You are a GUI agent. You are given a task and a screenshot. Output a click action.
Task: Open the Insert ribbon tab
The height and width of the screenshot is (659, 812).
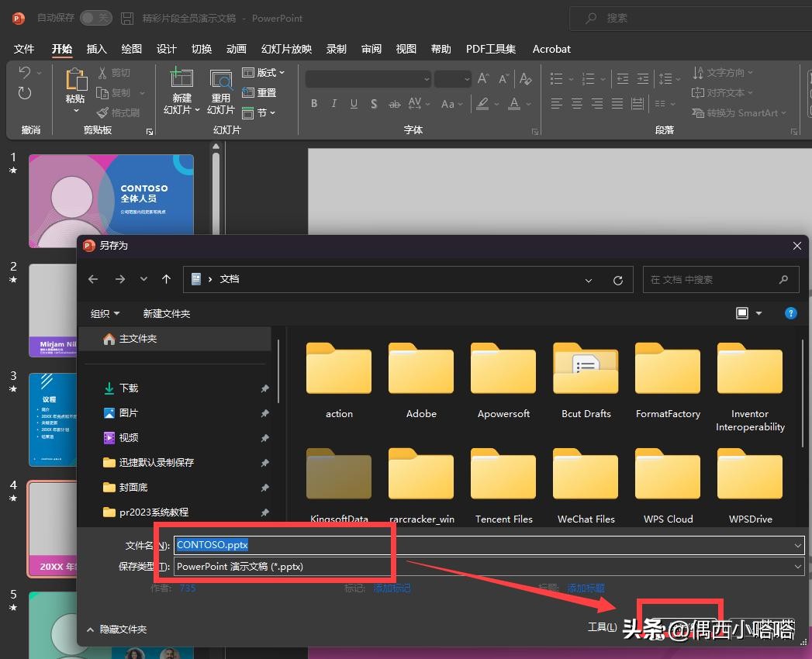[96, 49]
